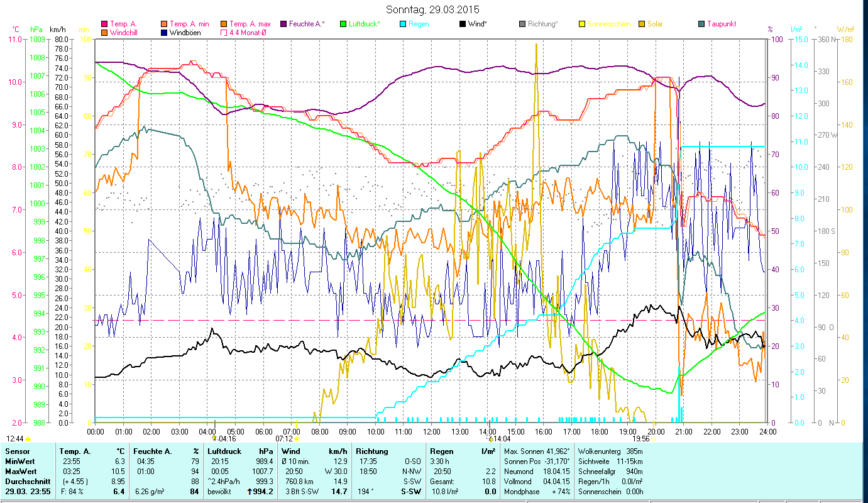Click the 'Mondphase + 74%' entry
The image size is (868, 503).
click(536, 492)
